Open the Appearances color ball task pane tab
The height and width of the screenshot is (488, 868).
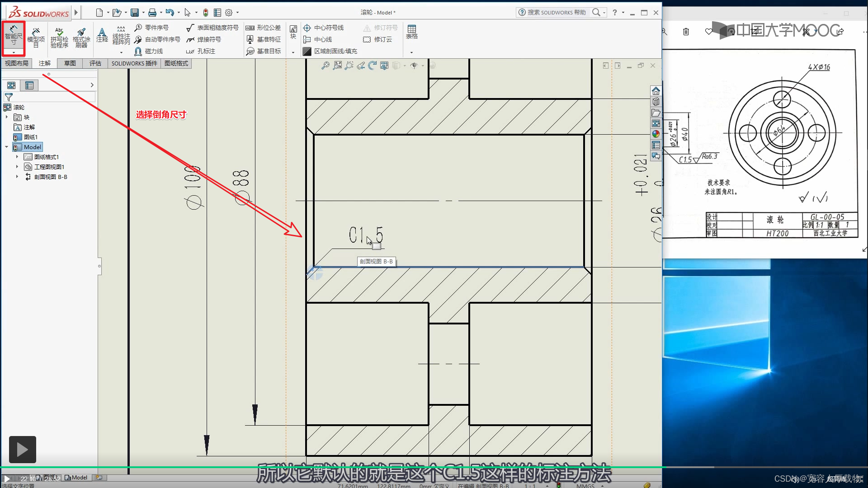pyautogui.click(x=656, y=134)
